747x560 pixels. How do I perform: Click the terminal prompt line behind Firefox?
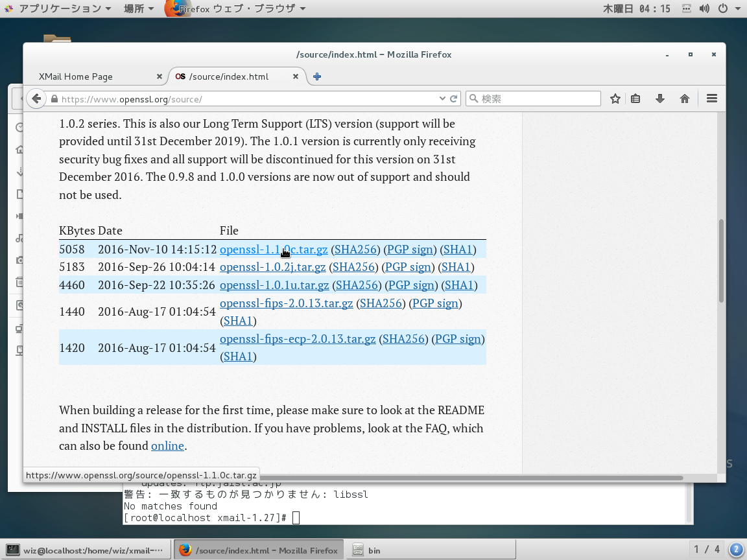tap(212, 518)
